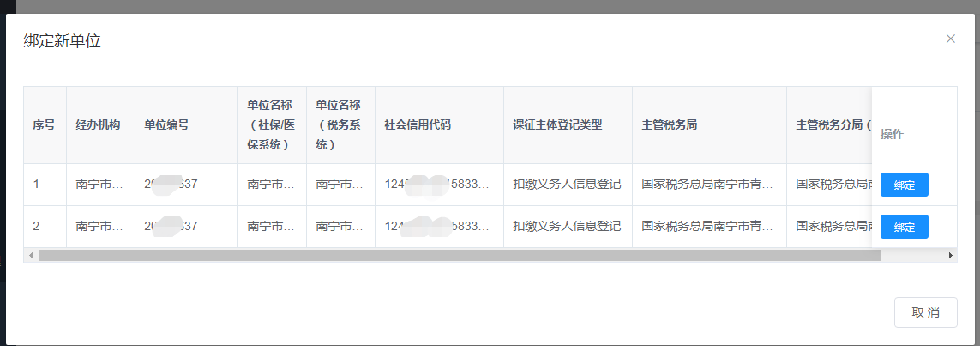Viewport: 980px width, 346px height.
Task: Click the 课征主体登记类型 column header
Action: click(557, 125)
